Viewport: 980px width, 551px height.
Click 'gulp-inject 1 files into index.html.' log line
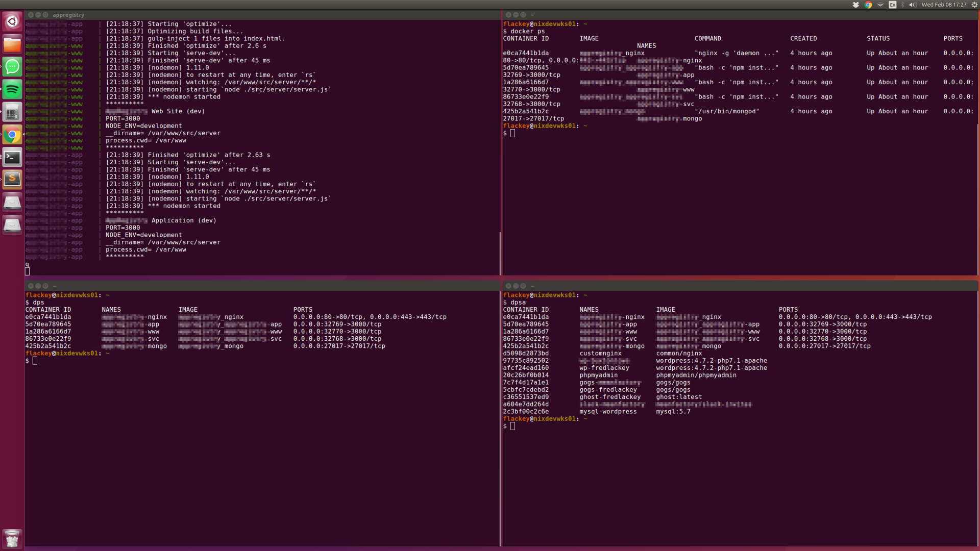(216, 38)
